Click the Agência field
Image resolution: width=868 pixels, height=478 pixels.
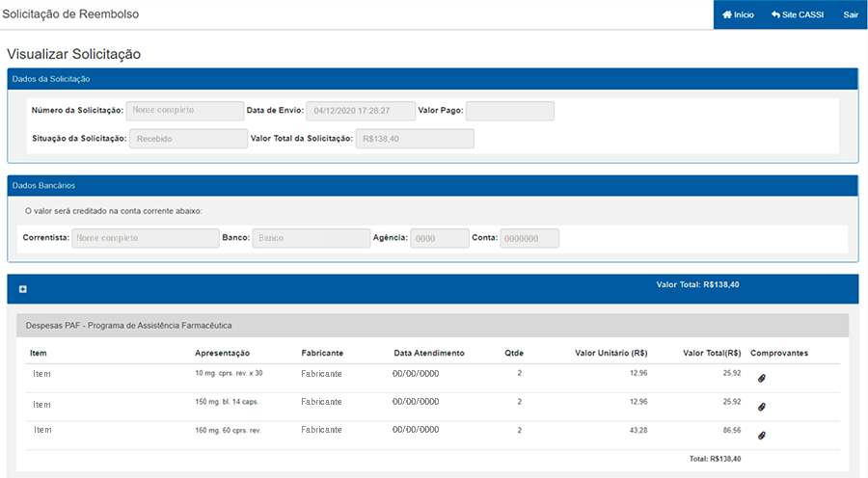coord(440,238)
